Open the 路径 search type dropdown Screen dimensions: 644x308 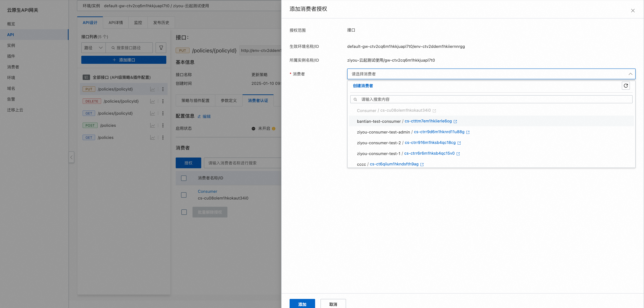(93, 48)
